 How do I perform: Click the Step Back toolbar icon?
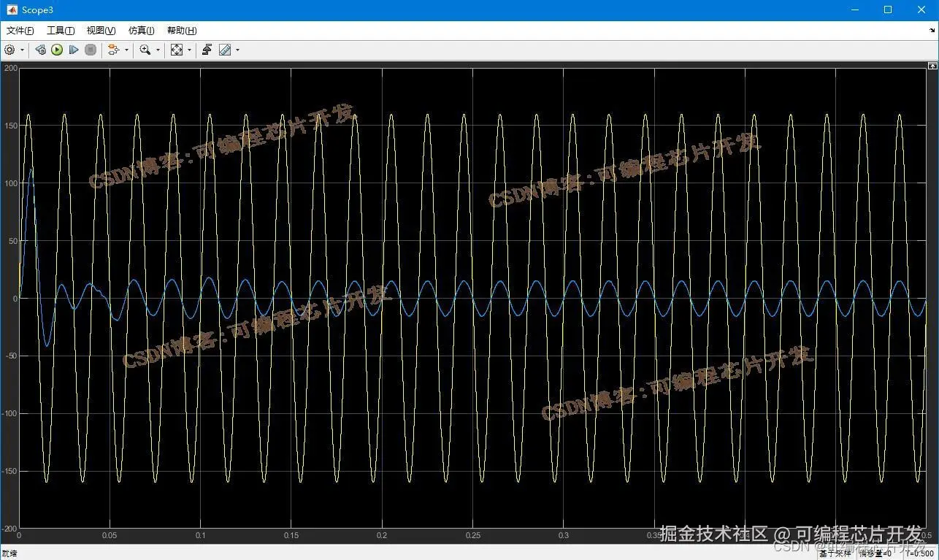41,50
